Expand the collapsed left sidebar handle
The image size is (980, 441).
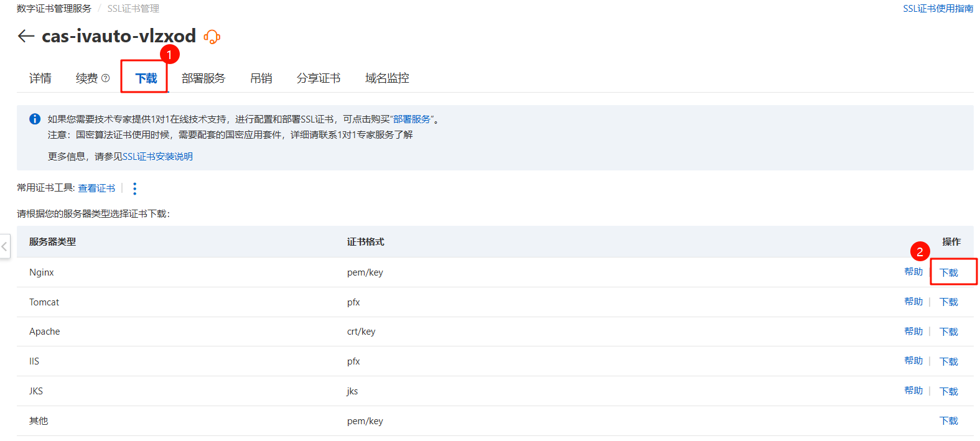click(x=4, y=246)
